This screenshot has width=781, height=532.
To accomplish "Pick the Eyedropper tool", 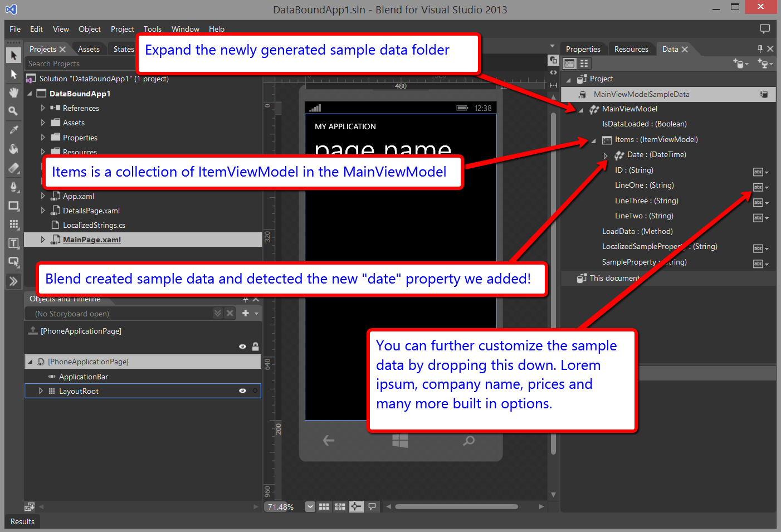I will (x=14, y=130).
